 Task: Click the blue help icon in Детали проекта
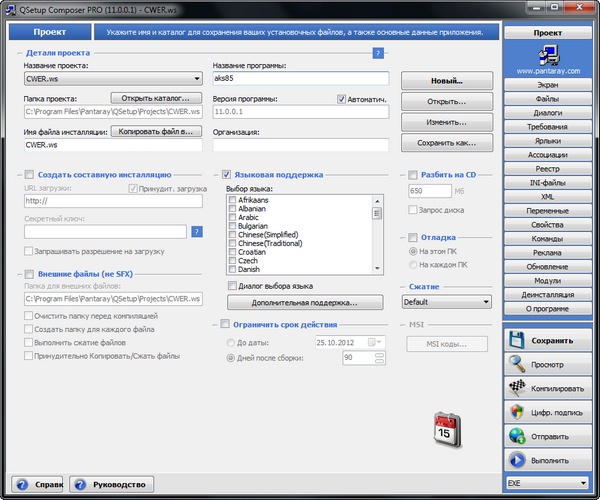(x=378, y=52)
